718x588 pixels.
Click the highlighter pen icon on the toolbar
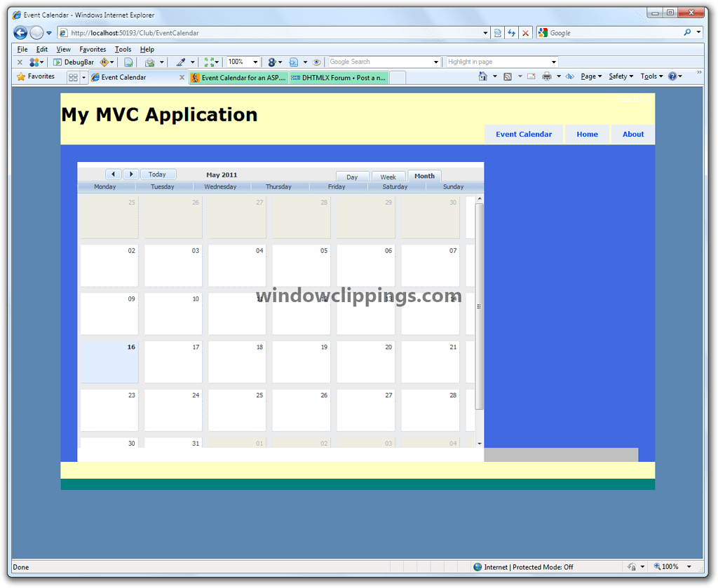[x=181, y=62]
